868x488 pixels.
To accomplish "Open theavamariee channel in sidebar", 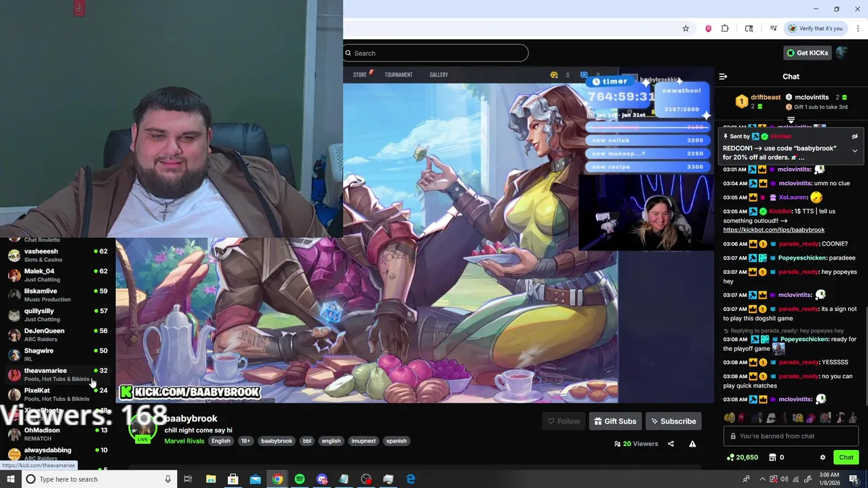I will (58, 374).
